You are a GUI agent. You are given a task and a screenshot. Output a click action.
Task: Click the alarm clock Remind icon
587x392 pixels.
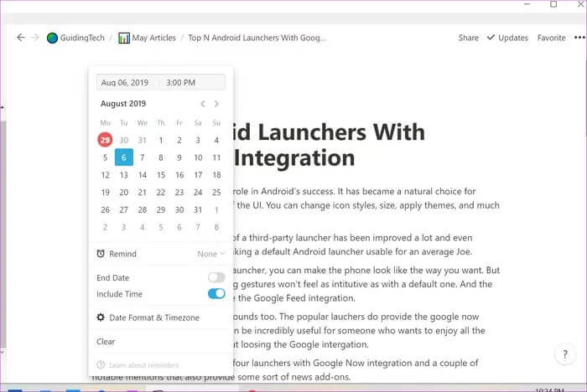coord(101,254)
